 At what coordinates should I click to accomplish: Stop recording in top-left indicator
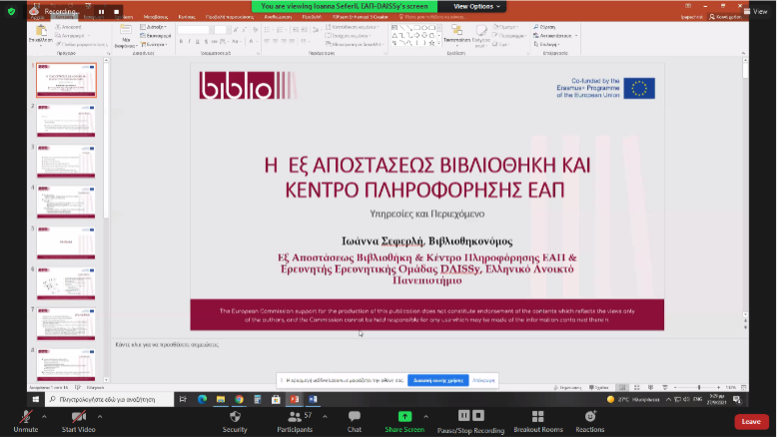tap(117, 11)
